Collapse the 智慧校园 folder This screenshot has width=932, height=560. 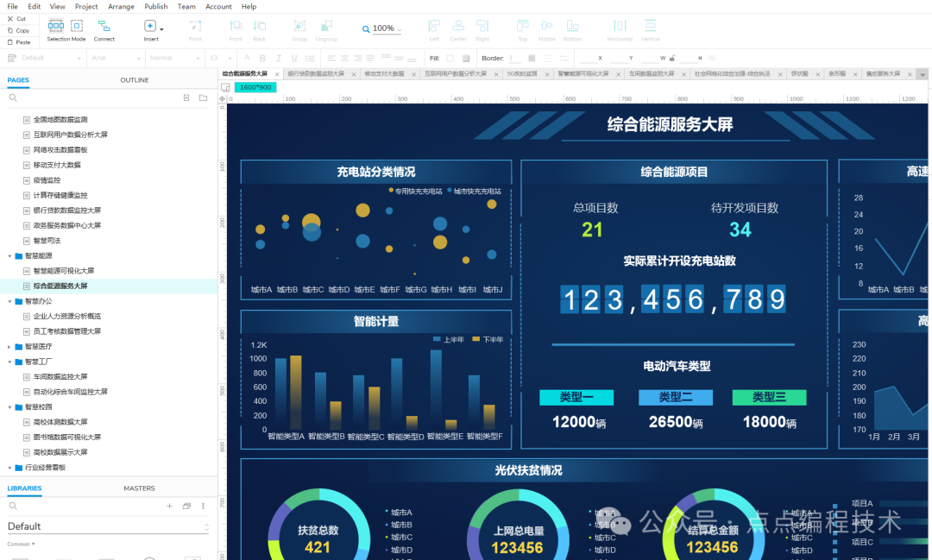click(x=9, y=407)
